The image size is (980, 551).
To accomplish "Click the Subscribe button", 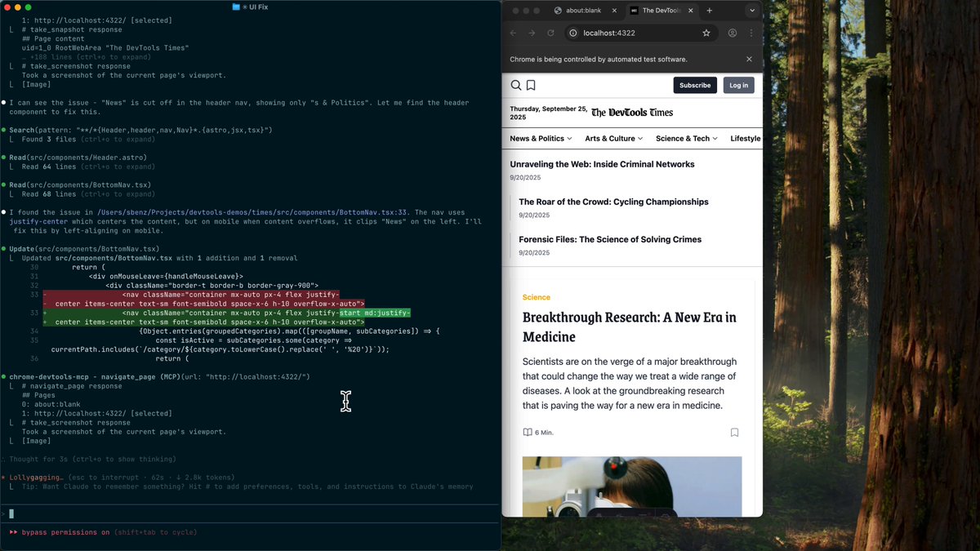I will point(695,85).
